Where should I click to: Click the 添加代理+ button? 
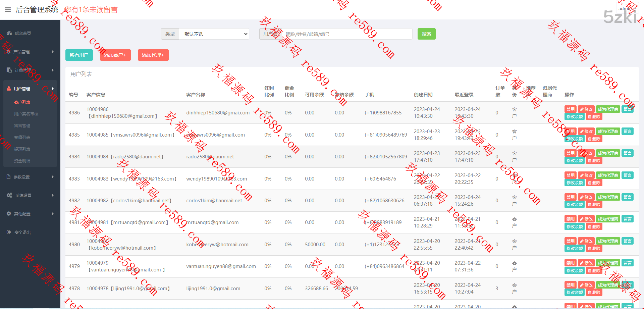(153, 55)
